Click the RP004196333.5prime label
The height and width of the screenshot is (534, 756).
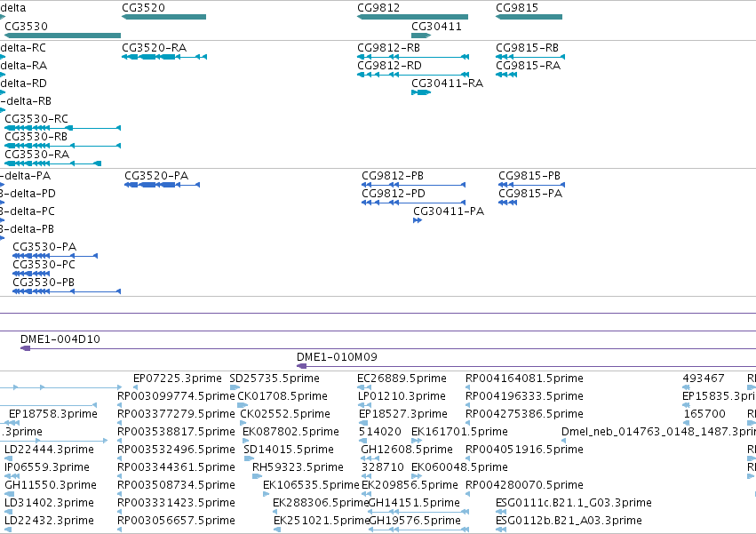[x=524, y=396]
